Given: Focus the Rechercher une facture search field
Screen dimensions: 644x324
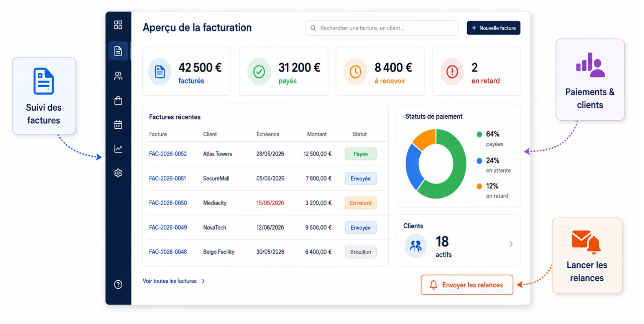Looking at the screenshot, I should tap(382, 28).
